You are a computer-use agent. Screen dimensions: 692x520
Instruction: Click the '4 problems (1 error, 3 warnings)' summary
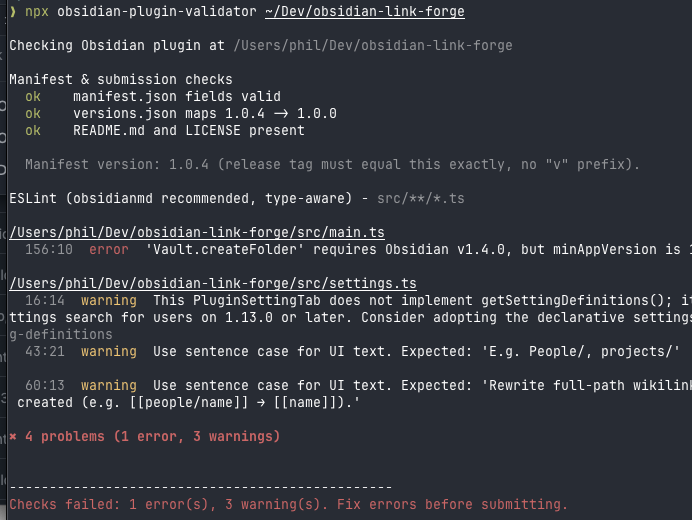pos(153,437)
